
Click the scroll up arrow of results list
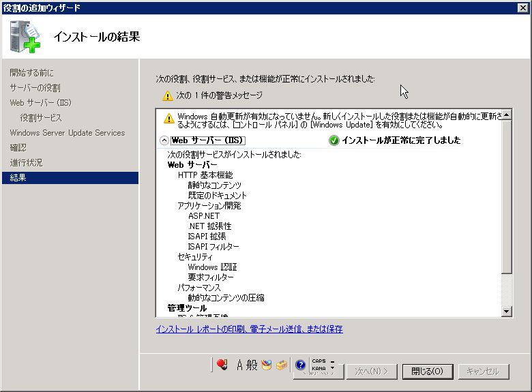506,115
